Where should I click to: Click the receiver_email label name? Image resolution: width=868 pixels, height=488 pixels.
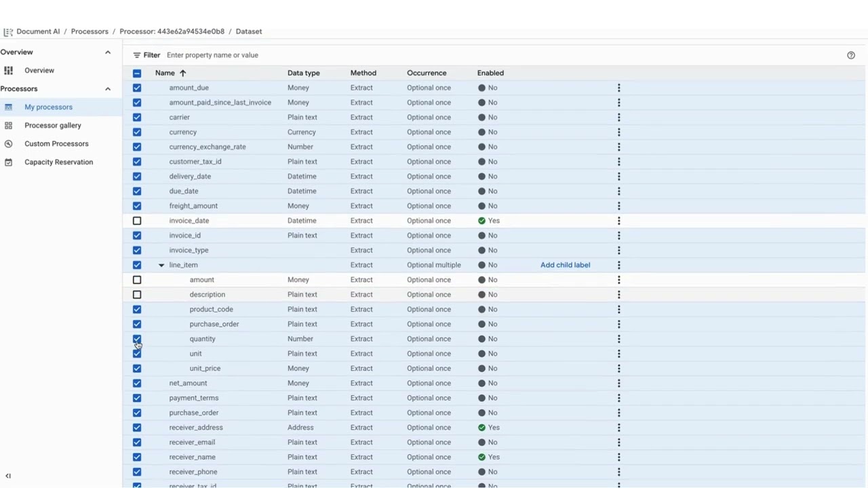[192, 442]
